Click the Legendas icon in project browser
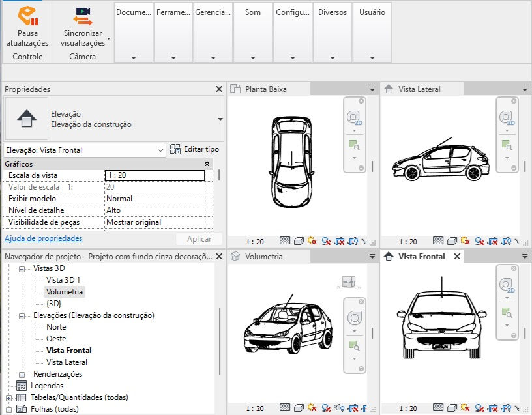The height and width of the screenshot is (415, 532). pyautogui.click(x=22, y=386)
